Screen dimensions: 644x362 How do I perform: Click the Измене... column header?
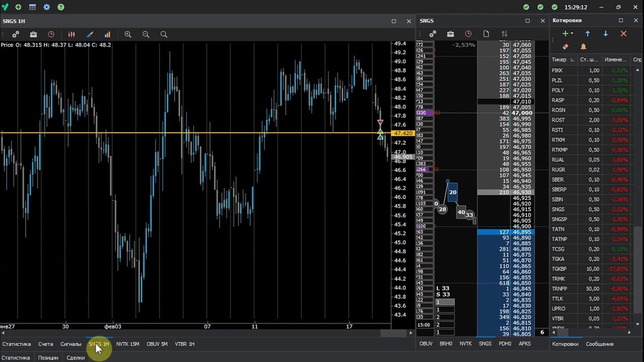[x=615, y=59]
